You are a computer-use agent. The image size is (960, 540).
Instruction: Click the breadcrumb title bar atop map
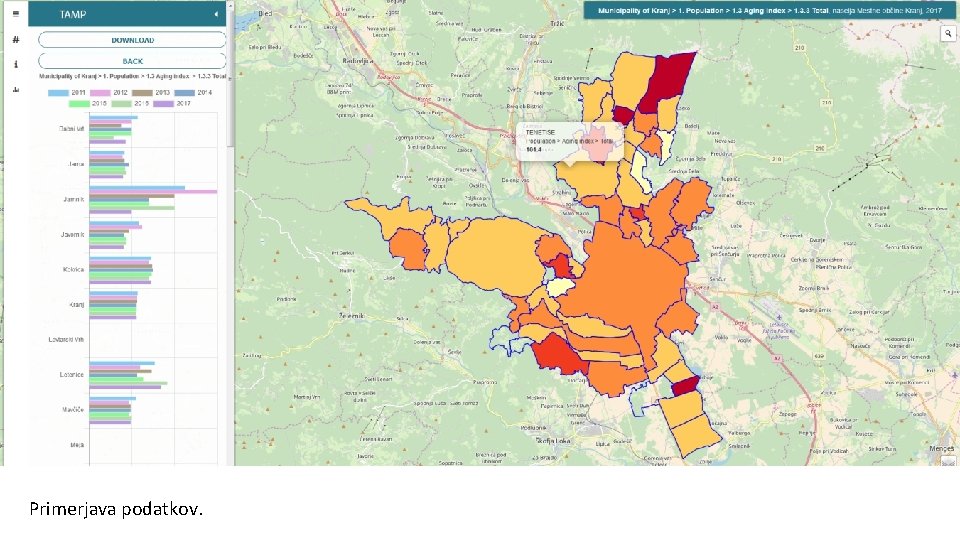pos(770,10)
